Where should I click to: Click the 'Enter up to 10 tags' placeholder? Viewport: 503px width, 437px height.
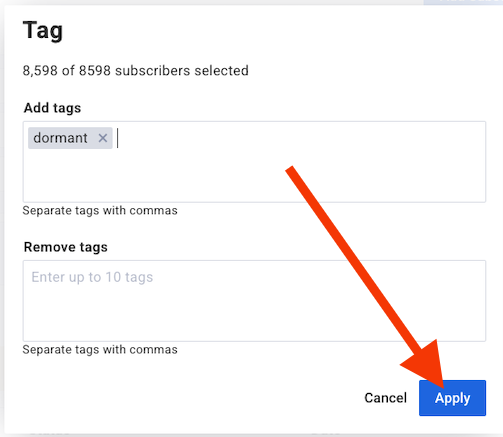[92, 277]
